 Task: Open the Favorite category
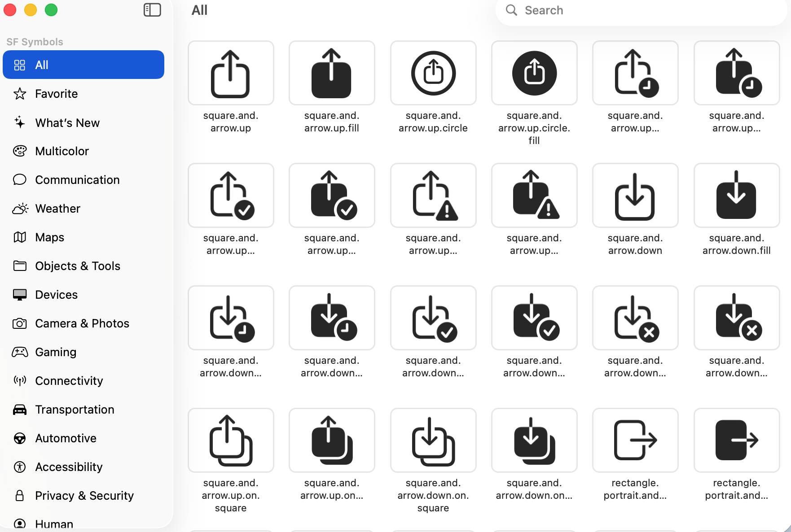83,94
